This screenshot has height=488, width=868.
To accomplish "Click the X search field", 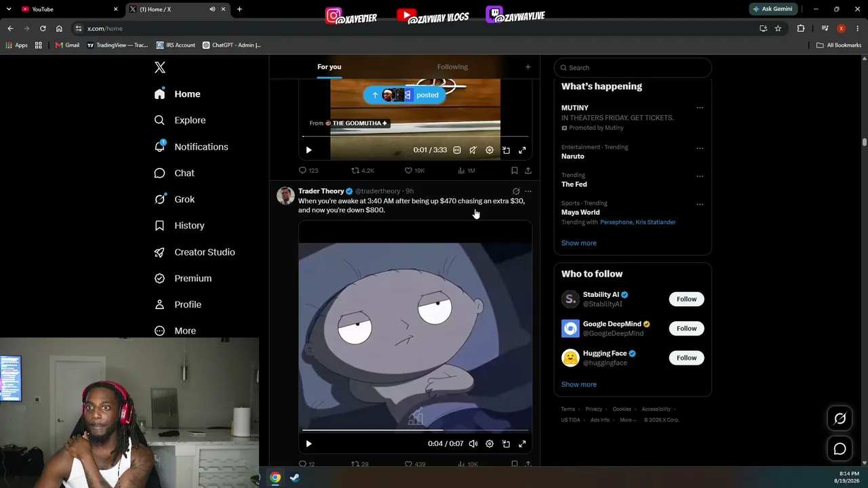I will [633, 68].
